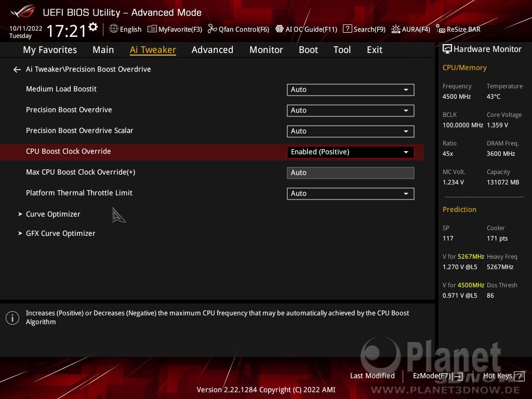Click the 3600 MHz DRAM frequency value
532x399 pixels.
(501, 154)
